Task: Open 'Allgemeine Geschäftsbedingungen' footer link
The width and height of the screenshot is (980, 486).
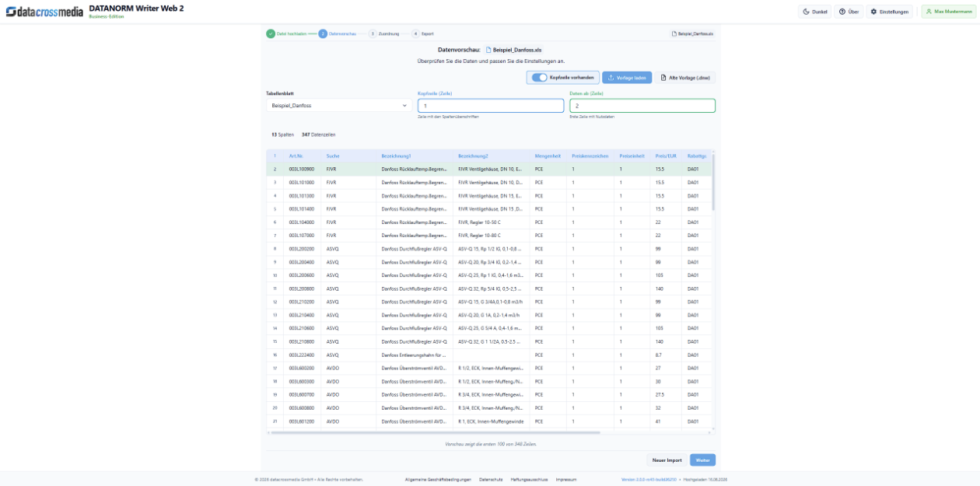Action: tap(439, 479)
